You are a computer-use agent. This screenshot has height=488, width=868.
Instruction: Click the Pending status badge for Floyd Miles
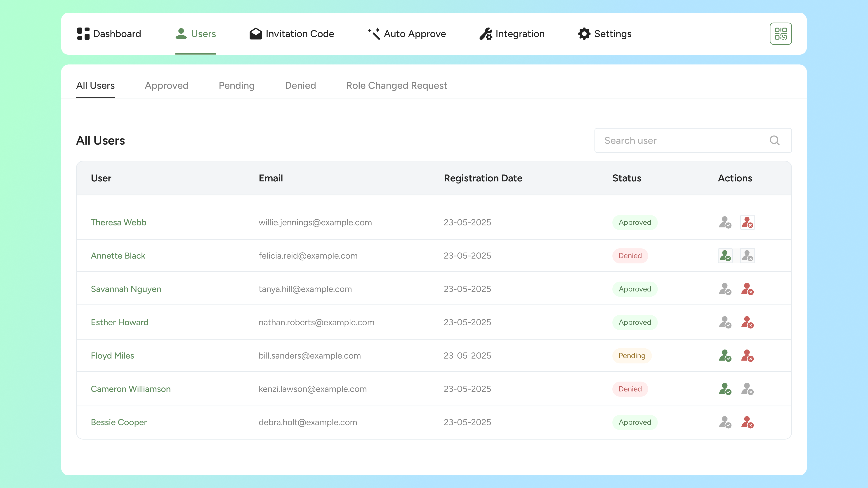click(632, 356)
